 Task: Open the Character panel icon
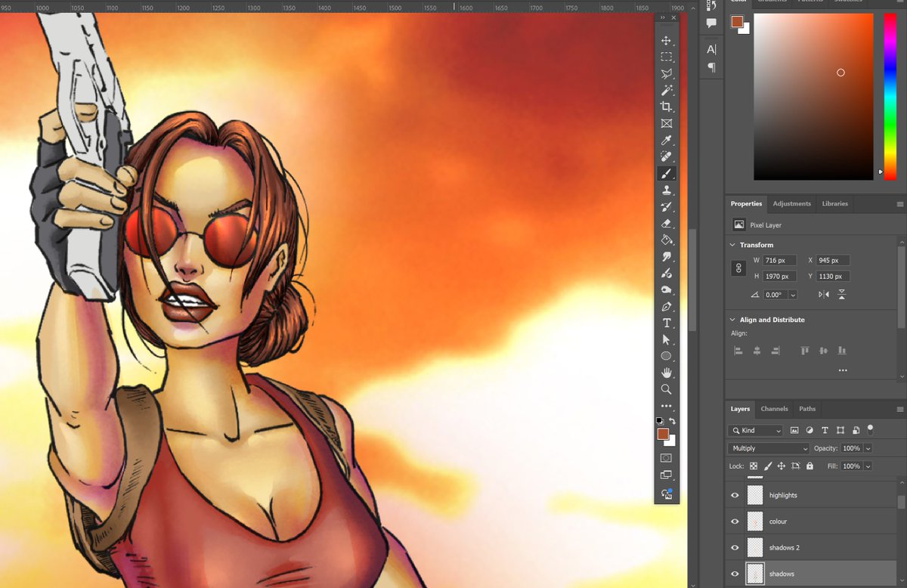(711, 49)
